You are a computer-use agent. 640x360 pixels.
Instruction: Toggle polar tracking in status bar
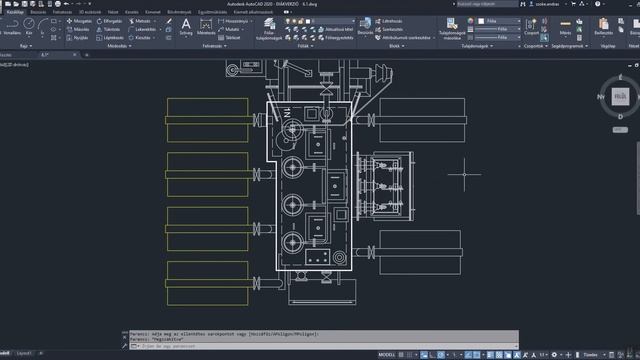[441, 355]
